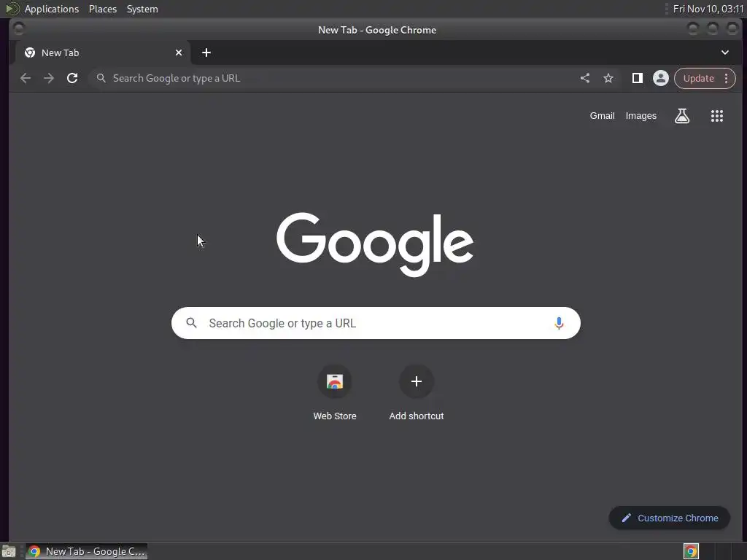The height and width of the screenshot is (560, 747).
Task: Open Search Labs flask icon
Action: (x=682, y=116)
